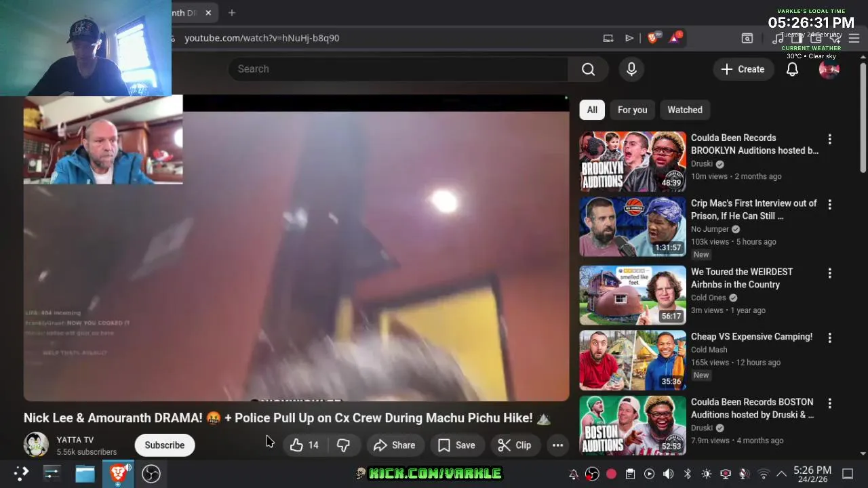Click the Clip button
The image size is (868, 488).
click(x=515, y=445)
